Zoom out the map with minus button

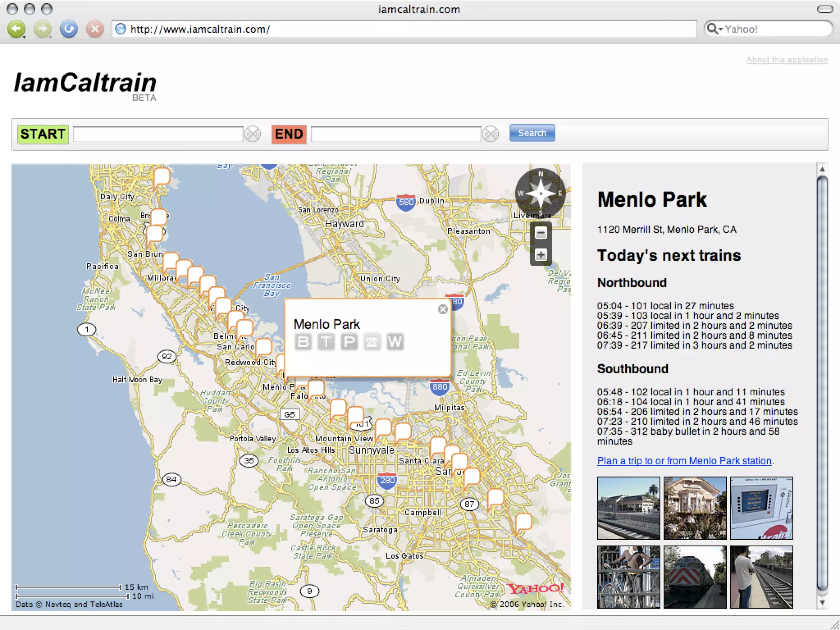(x=541, y=233)
